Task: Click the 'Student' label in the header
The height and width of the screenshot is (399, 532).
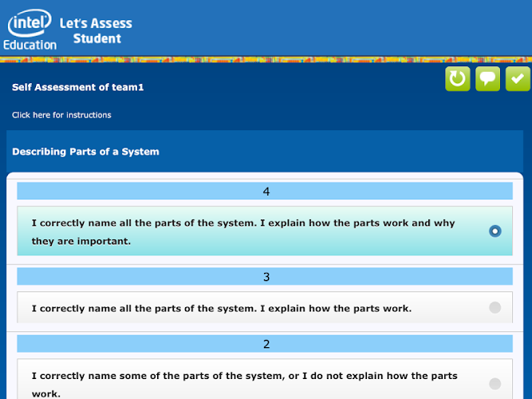Action: [97, 38]
